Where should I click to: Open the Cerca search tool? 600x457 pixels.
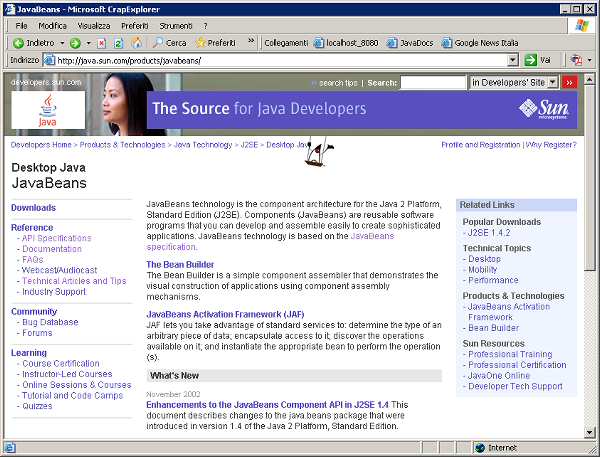[x=169, y=43]
